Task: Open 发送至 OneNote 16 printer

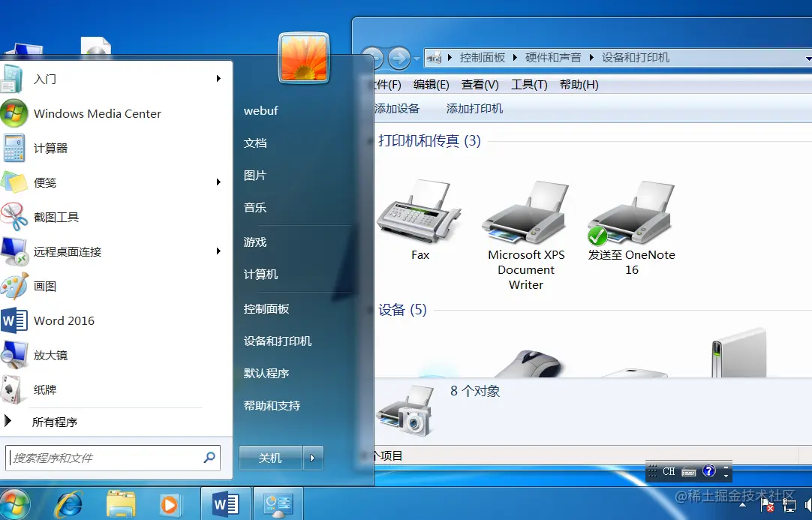Action: pos(630,214)
